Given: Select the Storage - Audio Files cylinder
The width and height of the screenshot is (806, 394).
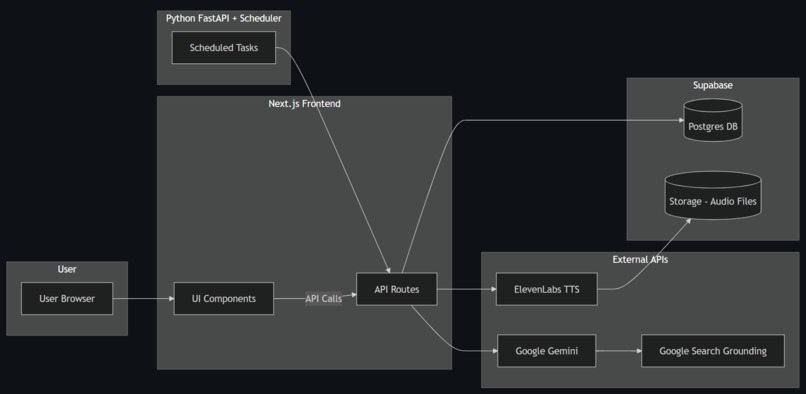Looking at the screenshot, I should [713, 195].
